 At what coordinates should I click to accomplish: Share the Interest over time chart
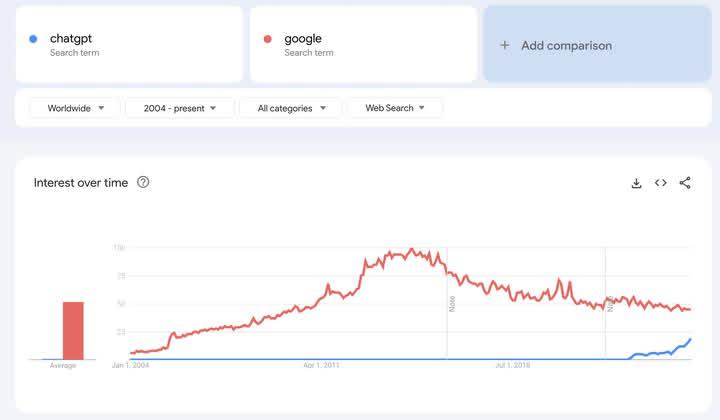point(685,183)
